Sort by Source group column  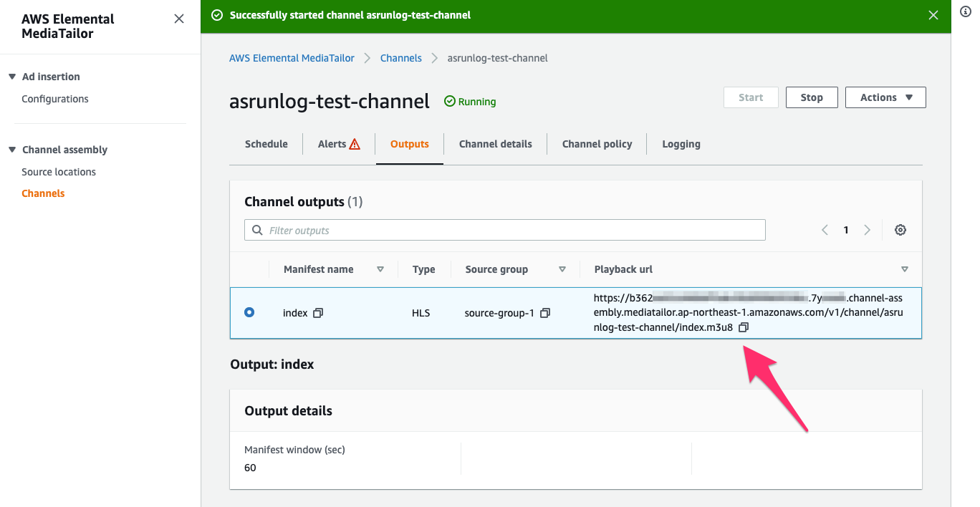[x=562, y=269]
